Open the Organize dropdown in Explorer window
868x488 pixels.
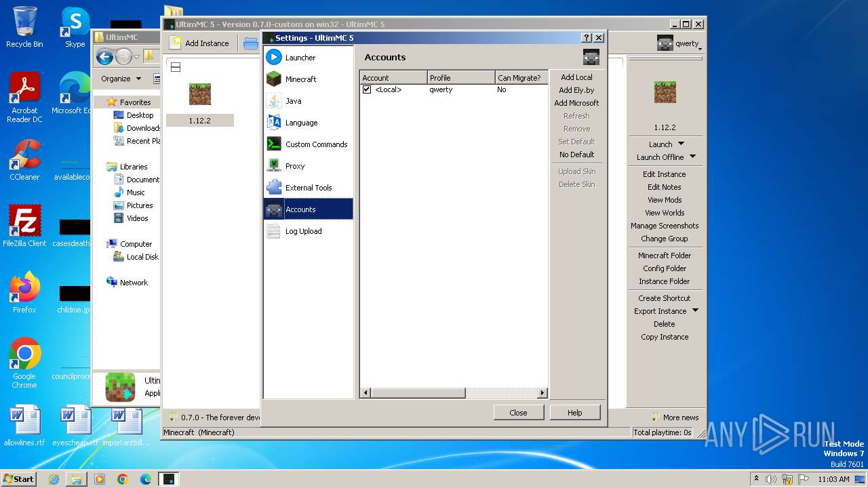[x=121, y=79]
